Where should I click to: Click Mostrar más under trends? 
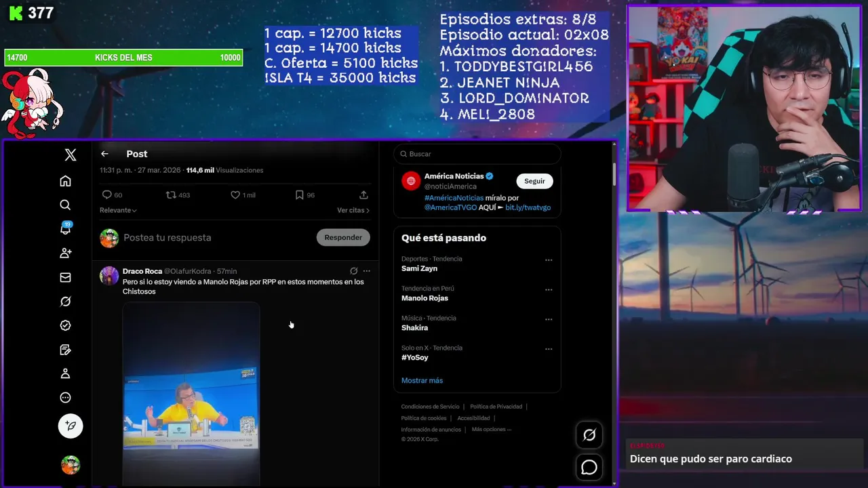pos(422,380)
